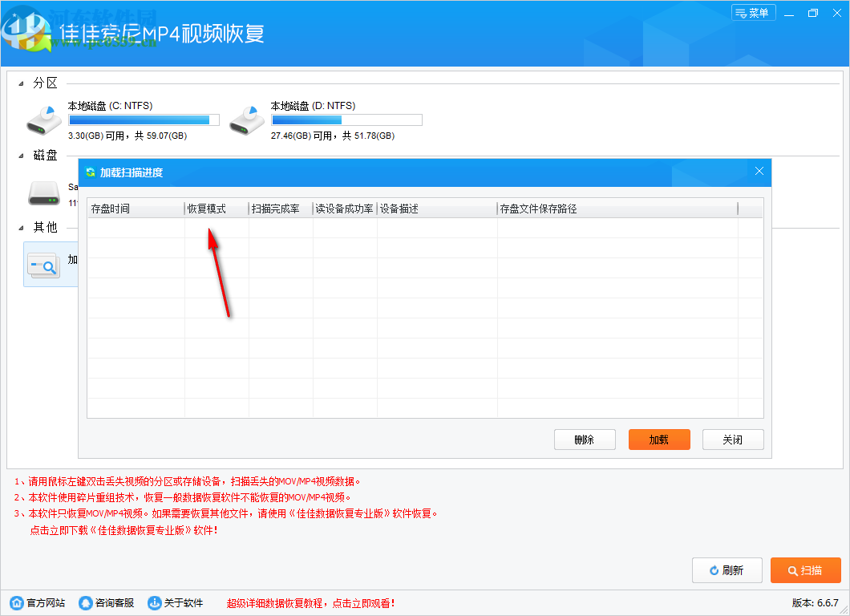Collapse the 磁盘 section

coord(21,156)
